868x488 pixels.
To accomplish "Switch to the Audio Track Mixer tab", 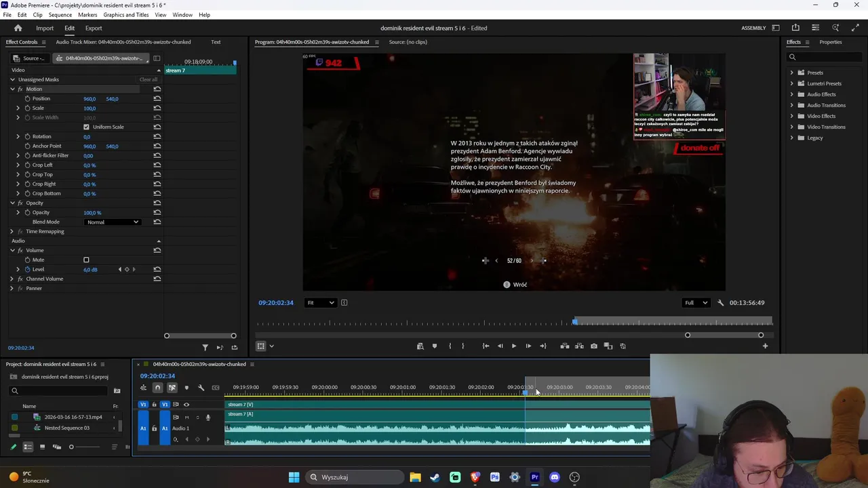I will [x=123, y=42].
